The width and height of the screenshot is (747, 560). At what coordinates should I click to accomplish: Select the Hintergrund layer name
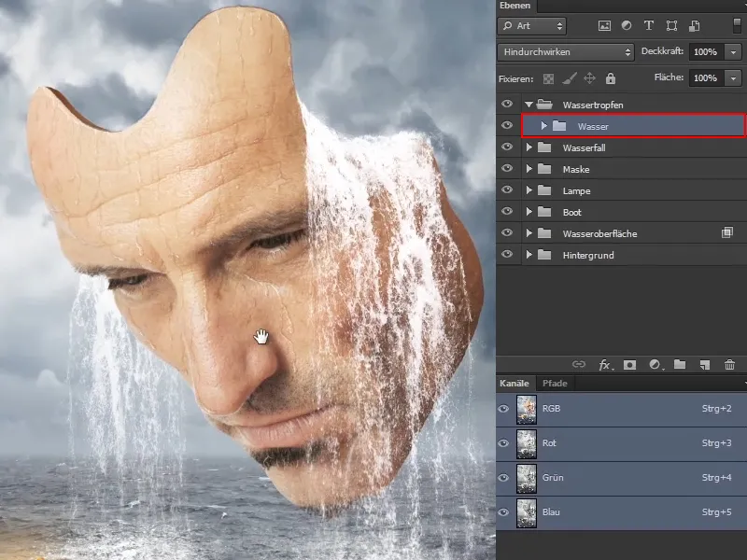(588, 255)
